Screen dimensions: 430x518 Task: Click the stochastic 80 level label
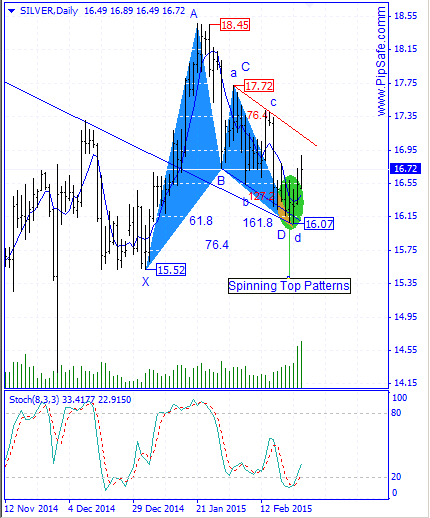coord(396,413)
